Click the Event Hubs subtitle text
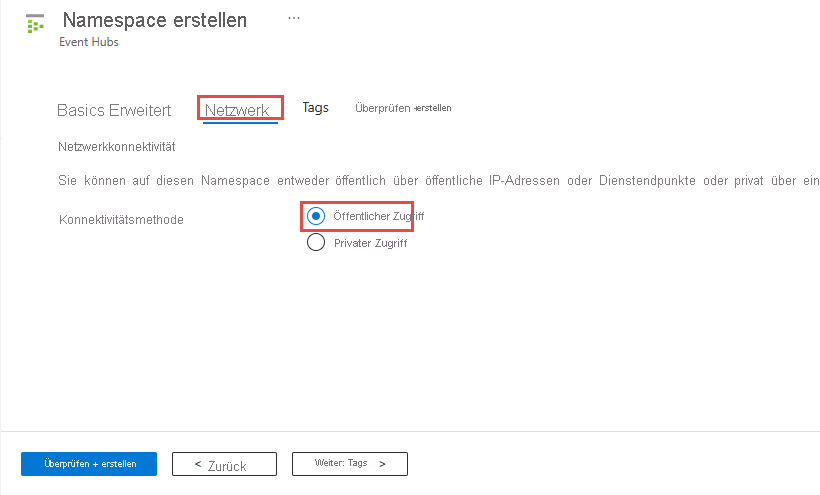The width and height of the screenshot is (820, 495). click(x=89, y=42)
